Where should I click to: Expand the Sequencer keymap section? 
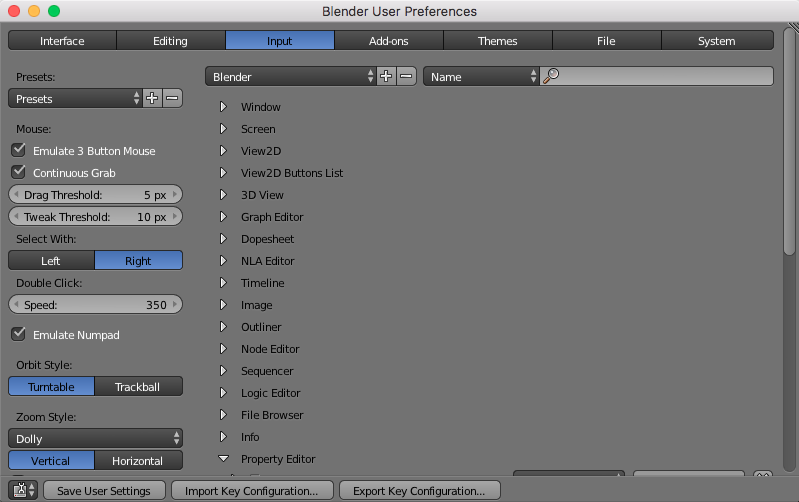click(x=223, y=371)
